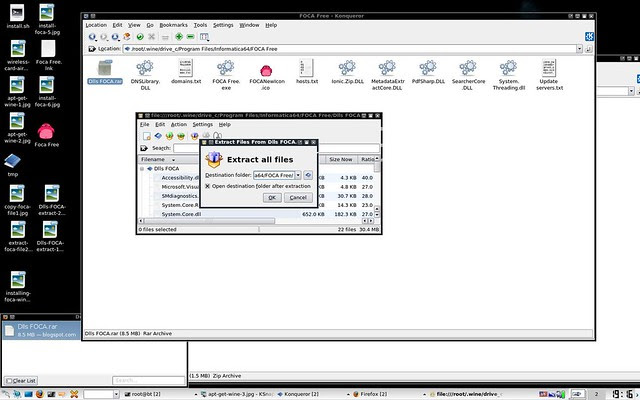
Task: Open dropdown next to panel input field
Action: [x=116, y=394]
